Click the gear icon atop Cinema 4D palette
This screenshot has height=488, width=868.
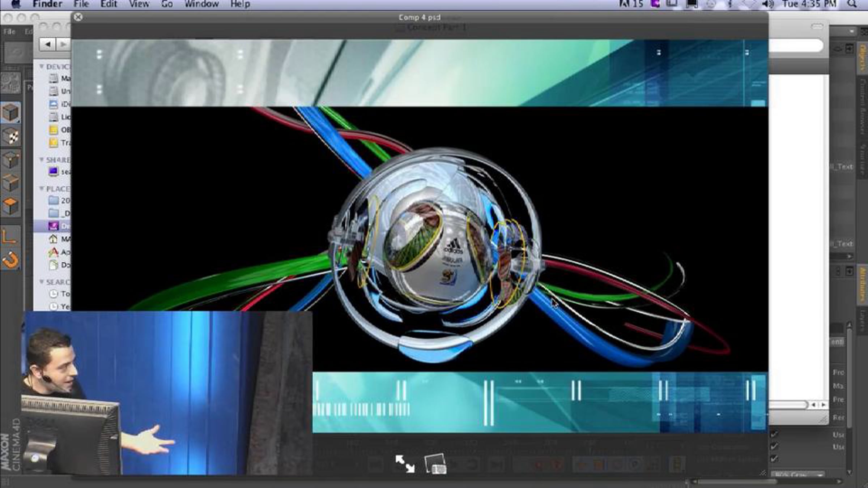pos(10,82)
